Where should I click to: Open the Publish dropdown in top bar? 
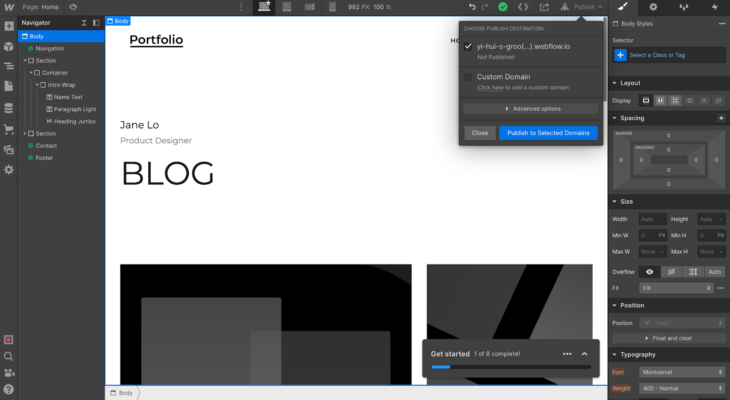pos(581,7)
